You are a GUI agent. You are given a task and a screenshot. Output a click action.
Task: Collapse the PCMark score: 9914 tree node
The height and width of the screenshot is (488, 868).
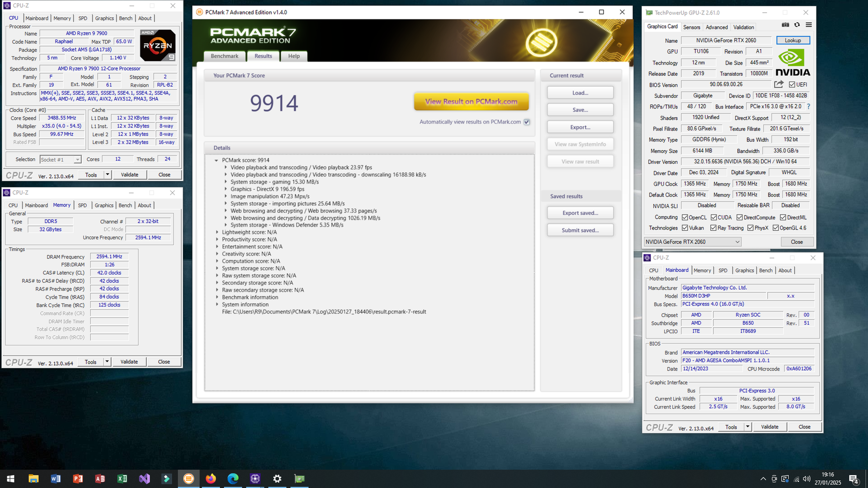[216, 160]
